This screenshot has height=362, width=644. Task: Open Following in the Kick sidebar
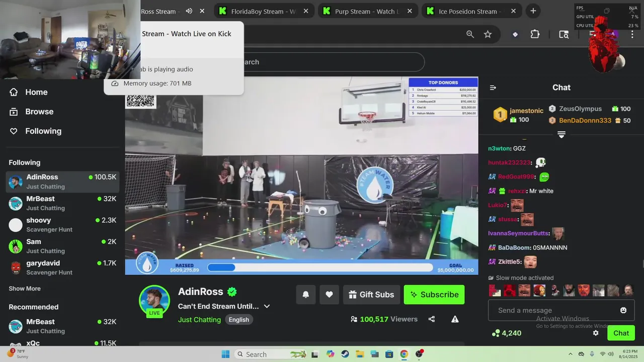point(36,131)
